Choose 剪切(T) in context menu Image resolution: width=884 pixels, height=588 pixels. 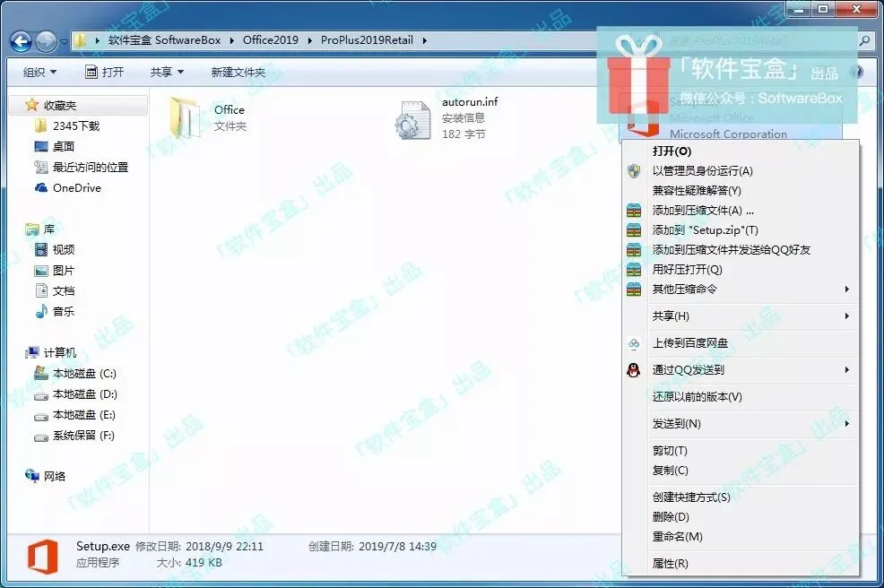(x=741, y=451)
